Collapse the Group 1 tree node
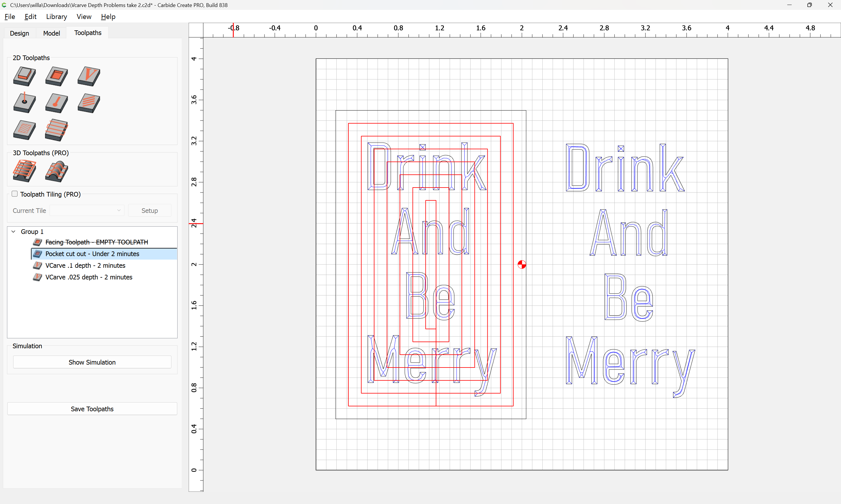Screen dimensions: 841x504 [x=14, y=232]
